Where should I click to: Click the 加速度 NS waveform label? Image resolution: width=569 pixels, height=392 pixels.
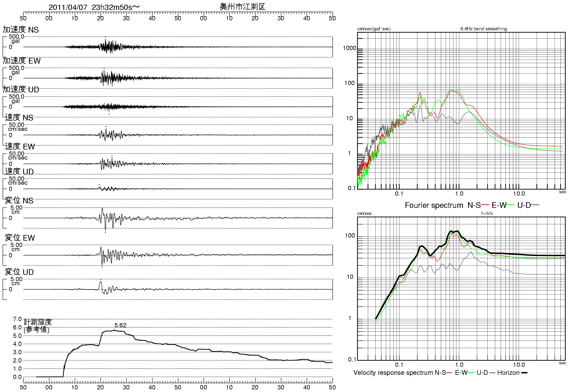[x=21, y=30]
